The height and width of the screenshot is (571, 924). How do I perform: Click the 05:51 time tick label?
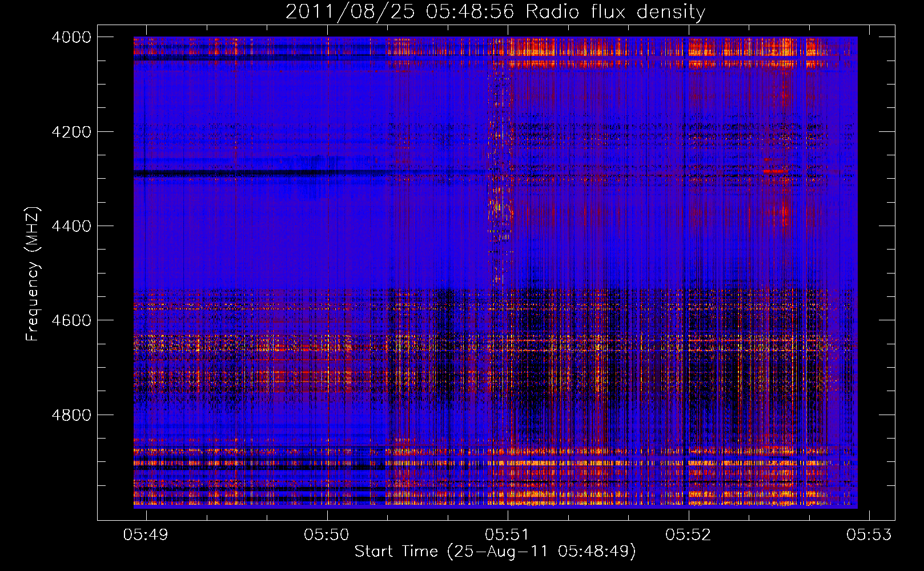(x=508, y=534)
